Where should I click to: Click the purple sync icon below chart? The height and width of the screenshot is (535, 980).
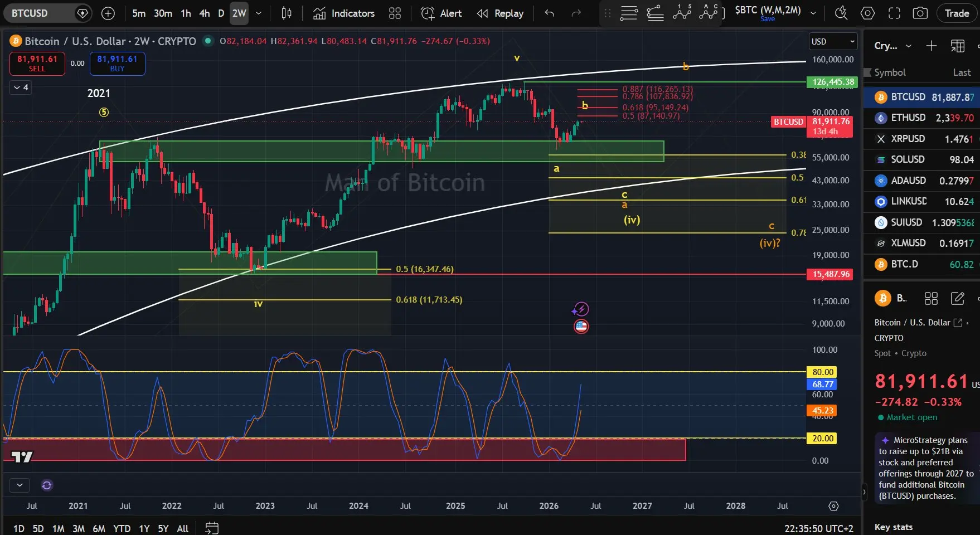coord(47,485)
